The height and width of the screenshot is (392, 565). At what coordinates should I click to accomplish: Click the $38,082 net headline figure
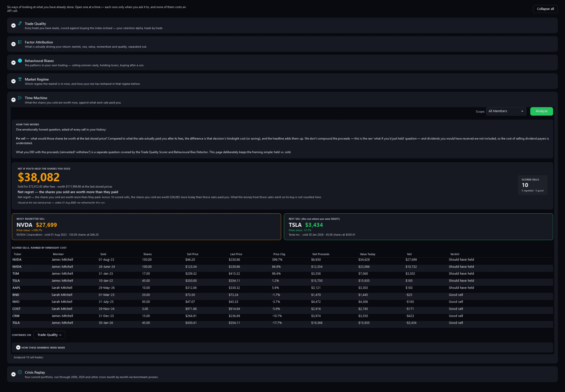pyautogui.click(x=39, y=177)
